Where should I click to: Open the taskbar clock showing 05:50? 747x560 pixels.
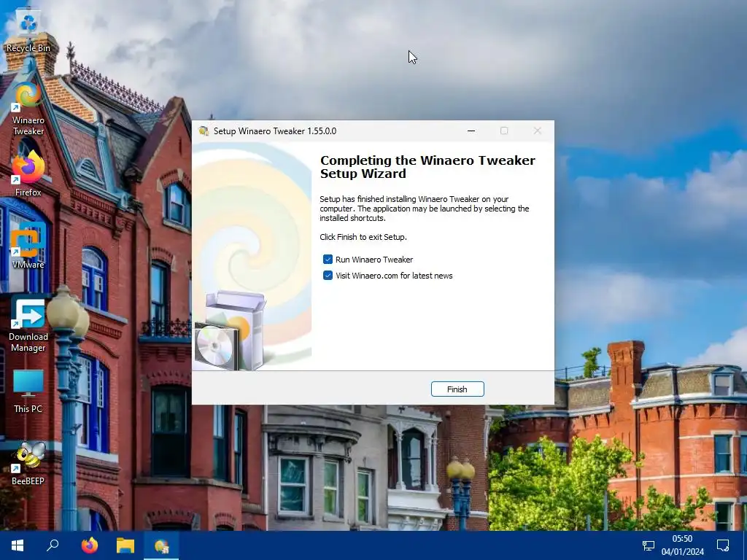[682, 545]
